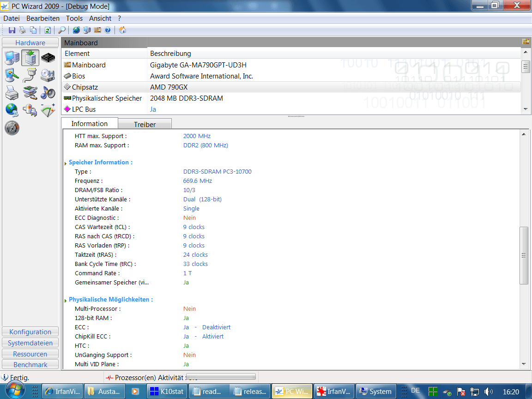The height and width of the screenshot is (399, 532).
Task: Select the System Summary computer icon
Action: click(x=12, y=58)
